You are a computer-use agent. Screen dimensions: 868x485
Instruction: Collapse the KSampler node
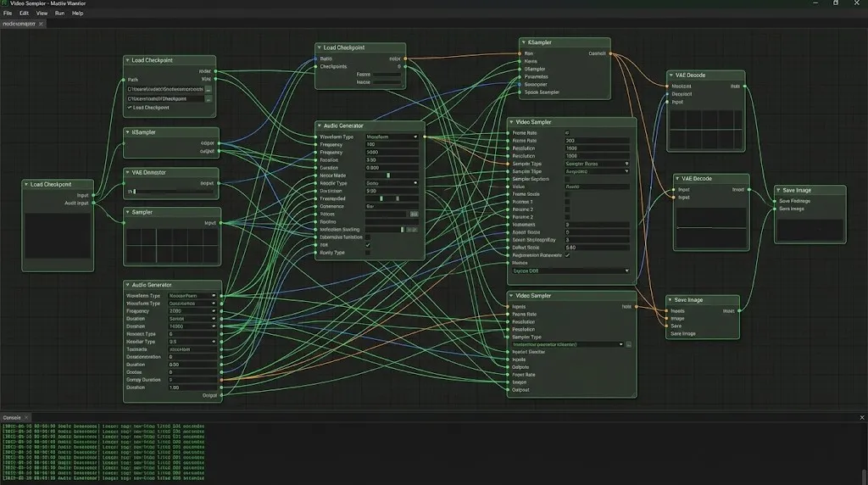pyautogui.click(x=523, y=42)
